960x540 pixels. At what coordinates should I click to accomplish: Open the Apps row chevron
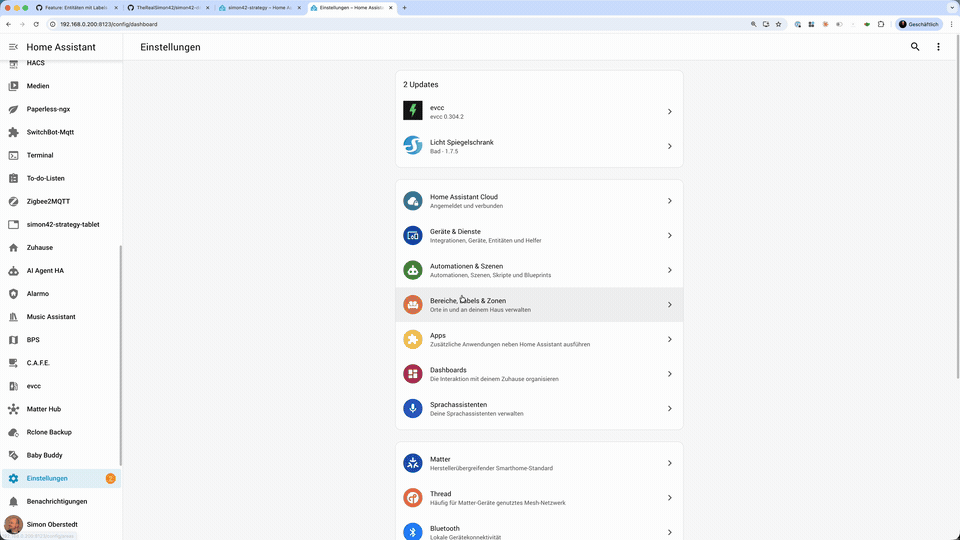(669, 339)
